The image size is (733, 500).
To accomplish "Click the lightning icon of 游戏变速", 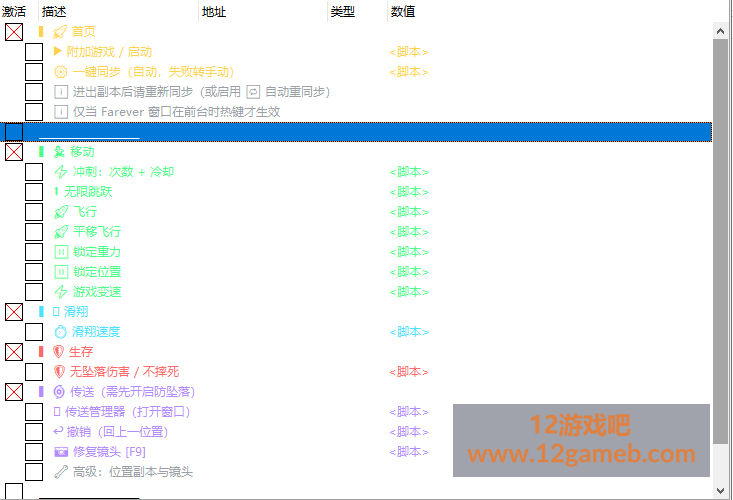I will [x=61, y=292].
